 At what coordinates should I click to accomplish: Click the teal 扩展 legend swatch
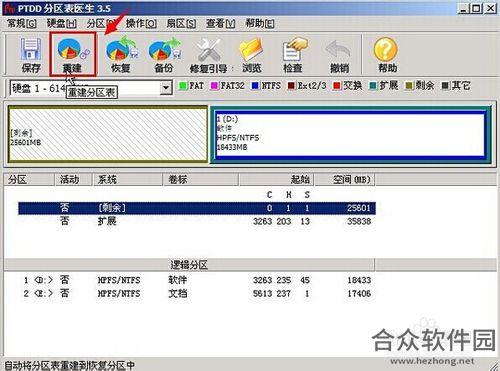(373, 86)
